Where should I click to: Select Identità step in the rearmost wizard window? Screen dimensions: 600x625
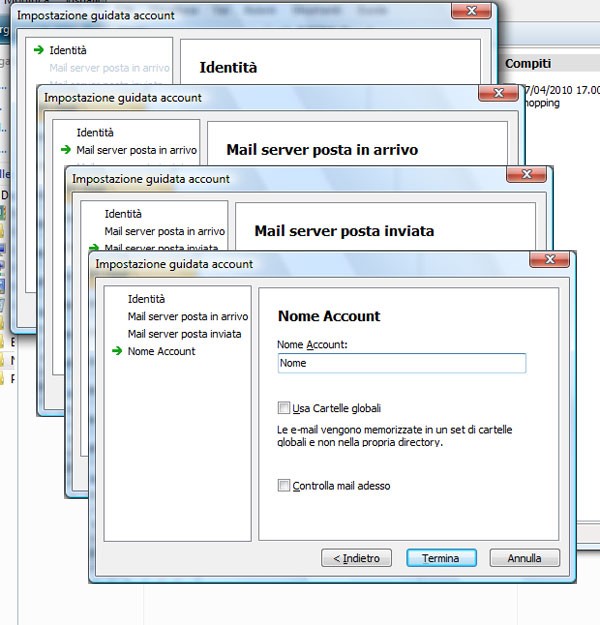68,49
